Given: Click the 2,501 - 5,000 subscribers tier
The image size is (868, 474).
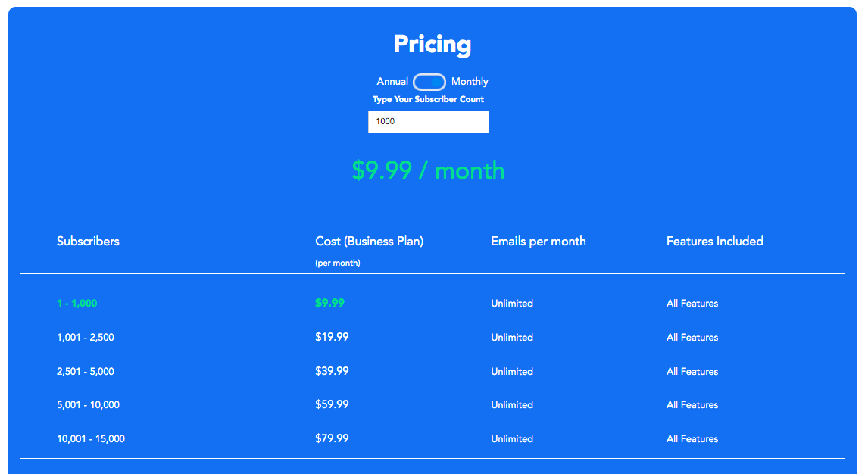Looking at the screenshot, I should 86,371.
